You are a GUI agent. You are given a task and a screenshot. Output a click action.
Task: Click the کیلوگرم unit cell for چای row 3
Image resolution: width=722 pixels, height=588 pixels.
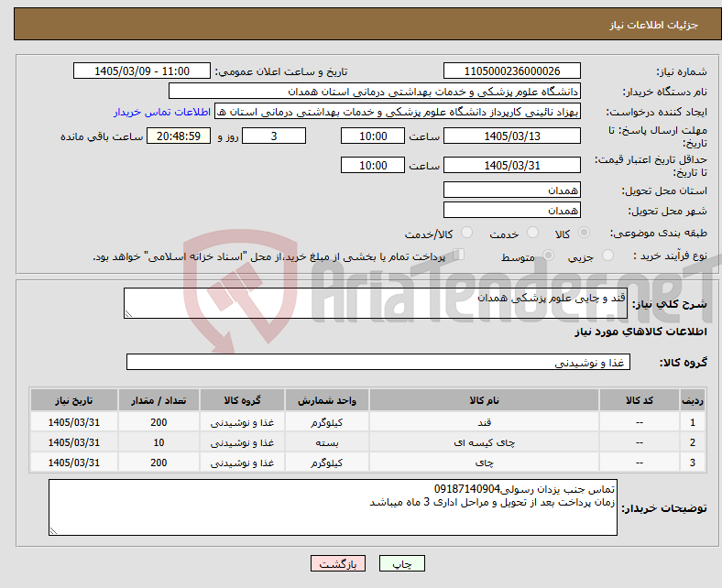327,463
